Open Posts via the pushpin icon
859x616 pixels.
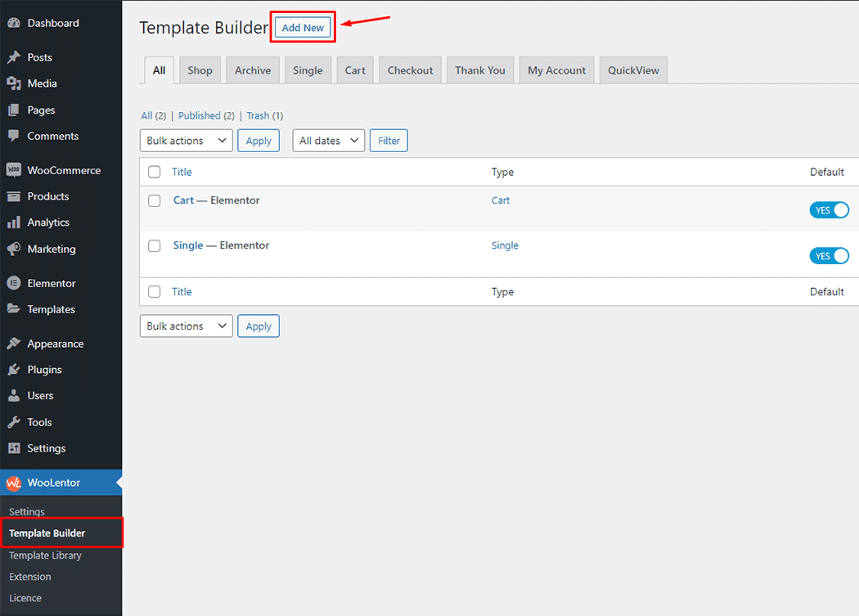(x=14, y=58)
